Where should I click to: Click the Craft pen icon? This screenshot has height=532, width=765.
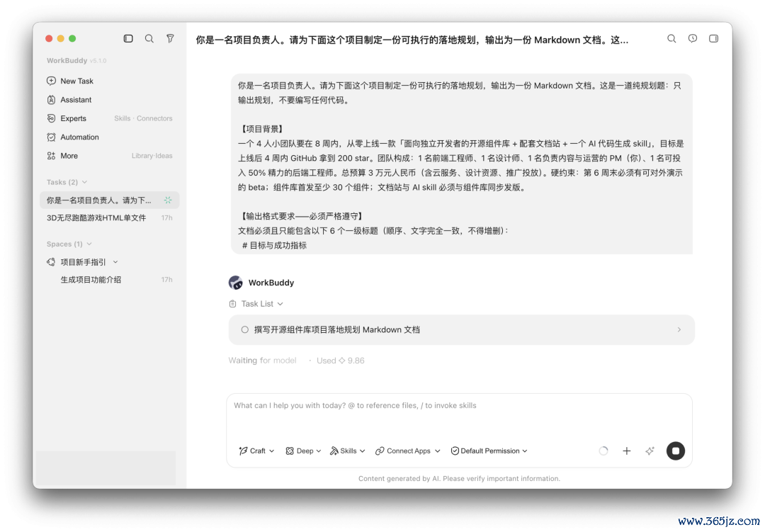[x=243, y=451]
